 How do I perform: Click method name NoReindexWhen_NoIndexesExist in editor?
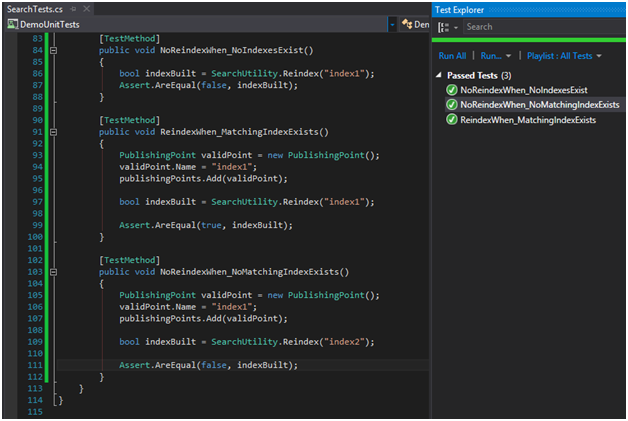(231, 50)
